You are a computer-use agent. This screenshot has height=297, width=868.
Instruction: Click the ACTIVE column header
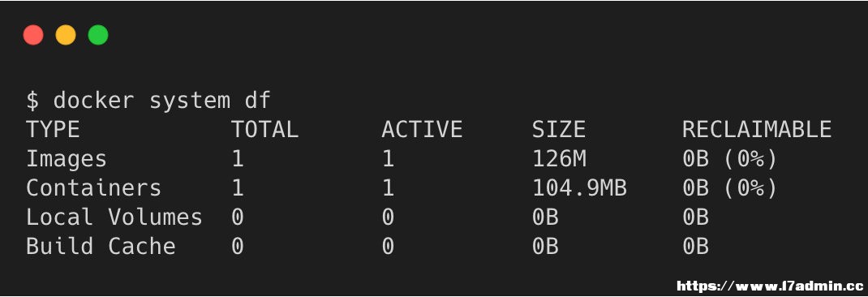coord(422,130)
